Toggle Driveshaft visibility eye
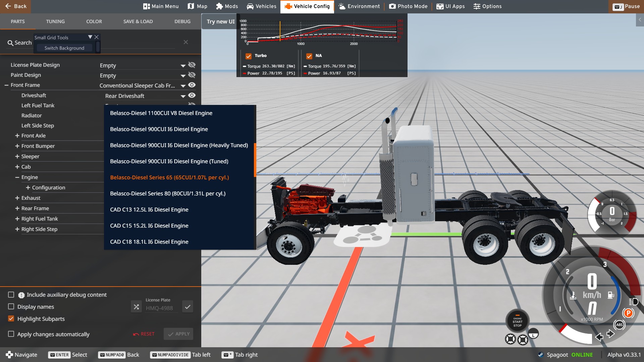This screenshot has height=362, width=644. coord(192,96)
